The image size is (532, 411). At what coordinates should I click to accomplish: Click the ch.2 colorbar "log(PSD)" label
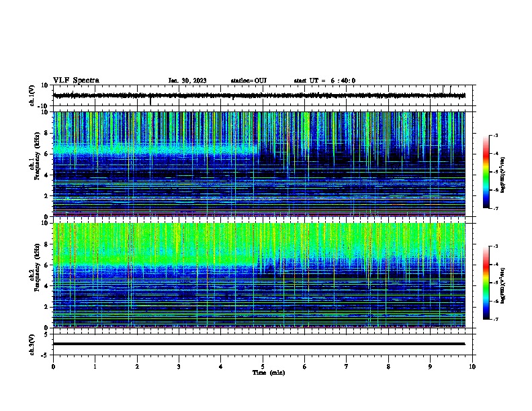(503, 285)
